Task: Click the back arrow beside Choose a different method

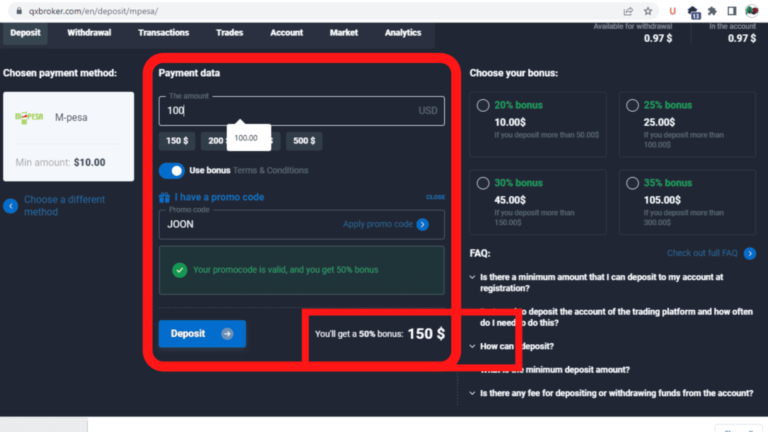Action: (10, 206)
